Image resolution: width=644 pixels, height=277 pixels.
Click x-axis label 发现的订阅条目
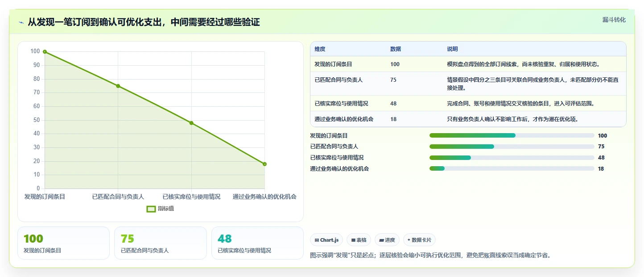(45, 197)
